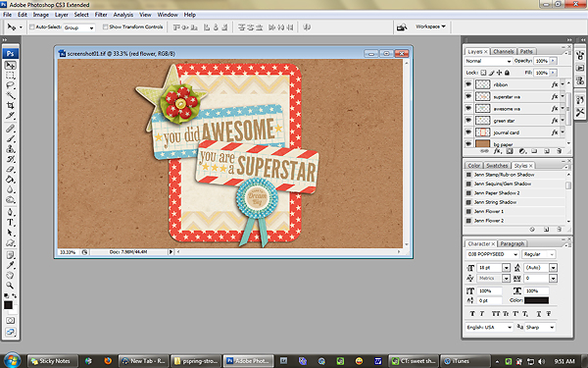Select the History Brush tool
Image resolution: width=588 pixels, height=368 pixels.
coord(10,159)
